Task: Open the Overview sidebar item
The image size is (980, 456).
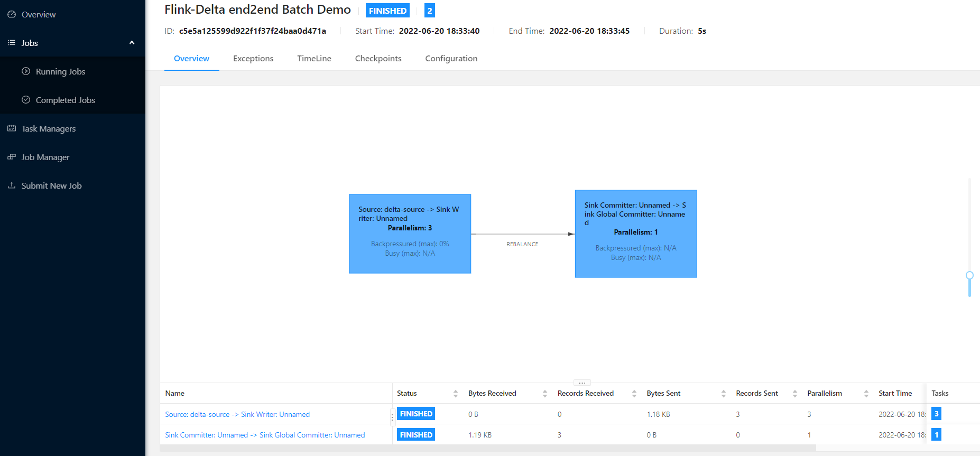Action: click(x=72, y=14)
